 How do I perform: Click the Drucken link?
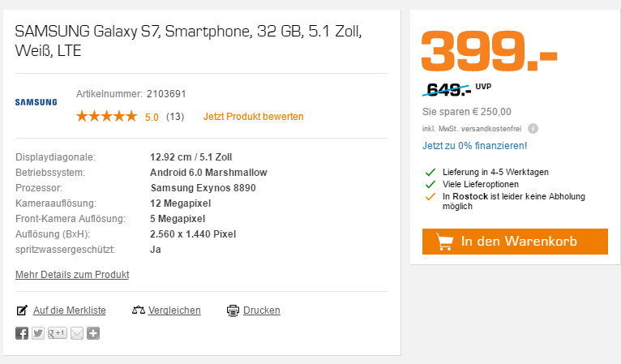point(261,310)
